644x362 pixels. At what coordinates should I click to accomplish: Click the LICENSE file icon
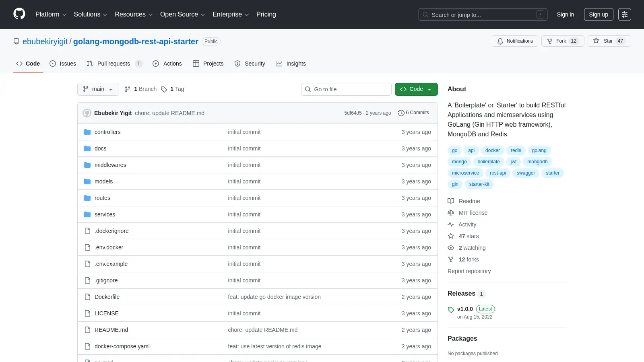(87, 313)
